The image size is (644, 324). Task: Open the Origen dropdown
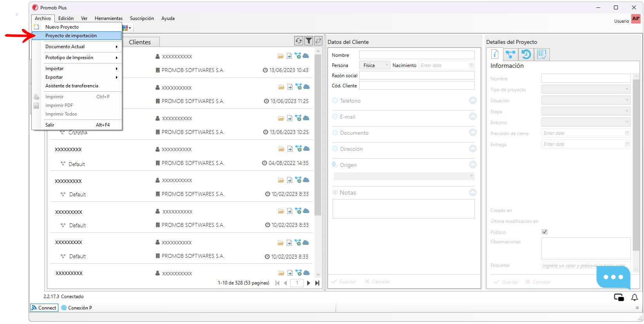click(x=404, y=176)
